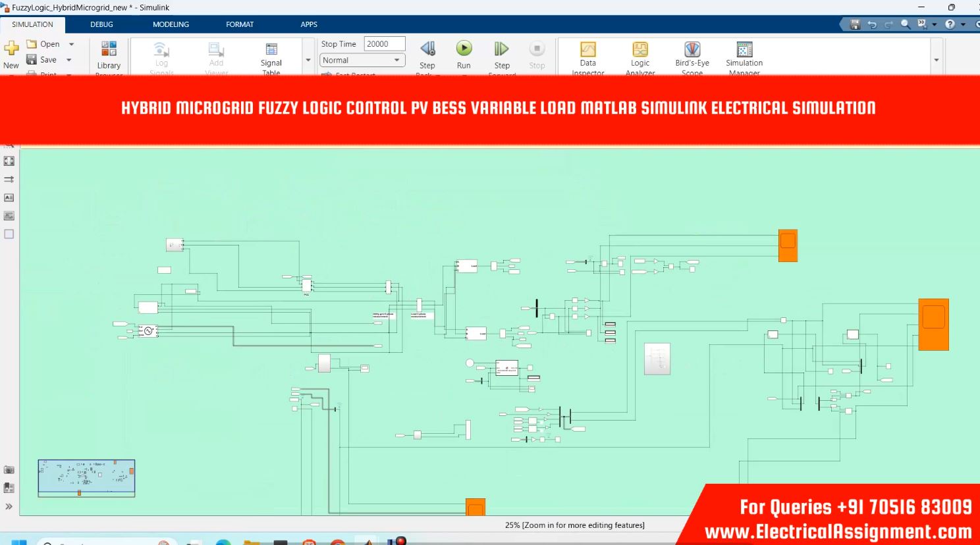Open Simulation Manager

(744, 50)
